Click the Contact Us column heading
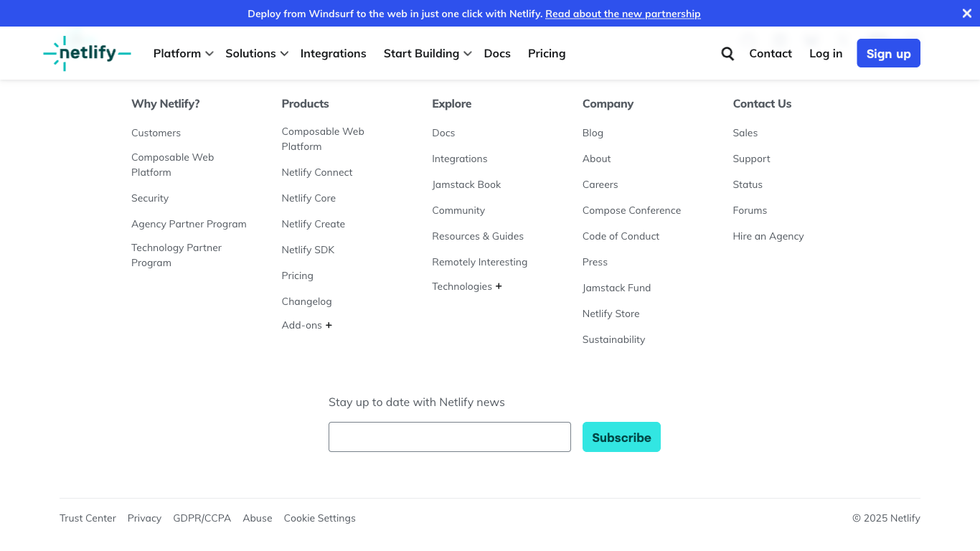 (x=762, y=103)
